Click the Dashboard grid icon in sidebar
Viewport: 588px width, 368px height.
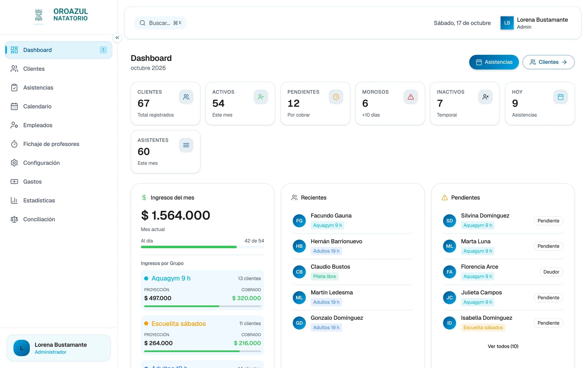(14, 50)
